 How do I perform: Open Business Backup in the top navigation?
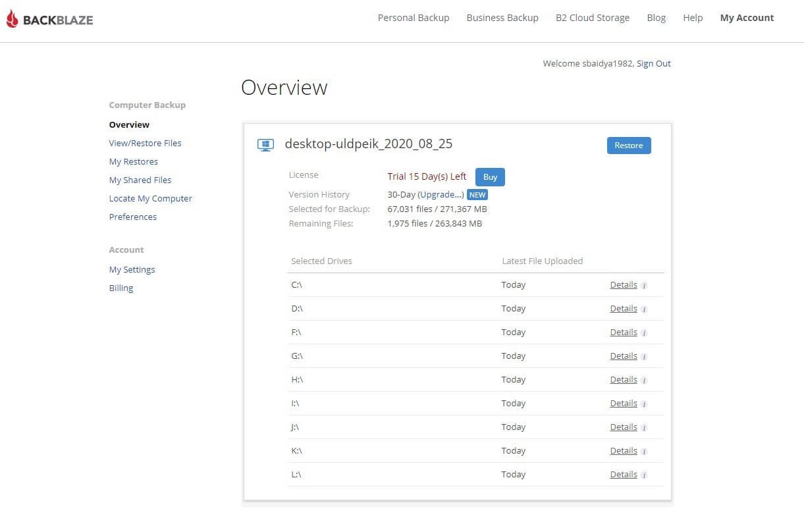(x=502, y=18)
